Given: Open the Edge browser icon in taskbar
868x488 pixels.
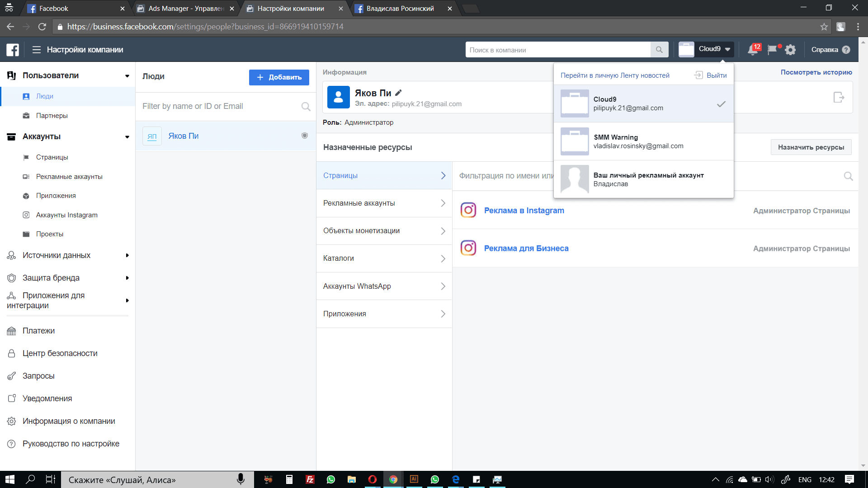Looking at the screenshot, I should point(456,479).
